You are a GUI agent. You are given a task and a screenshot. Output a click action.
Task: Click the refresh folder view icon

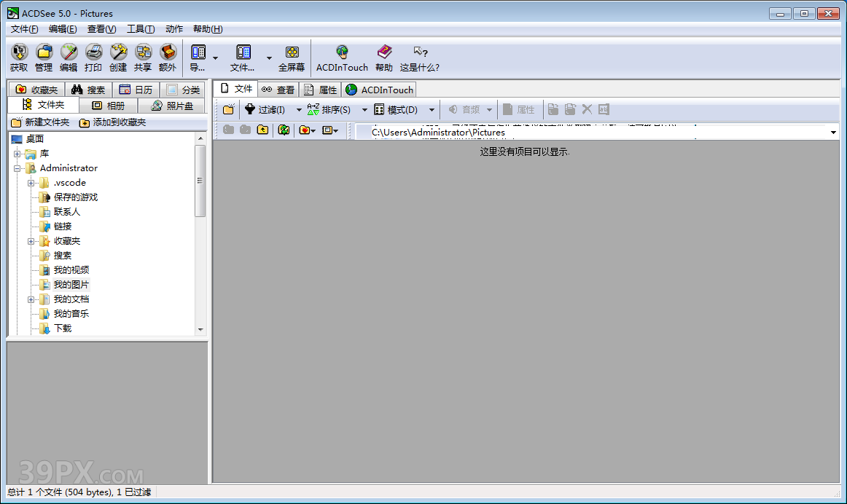point(283,129)
